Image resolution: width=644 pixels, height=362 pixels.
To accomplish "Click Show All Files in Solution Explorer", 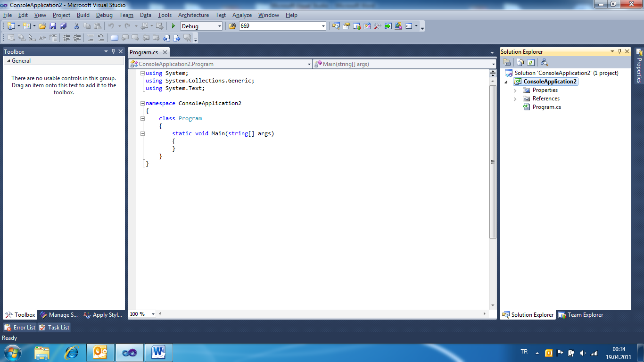I will pyautogui.click(x=520, y=62).
